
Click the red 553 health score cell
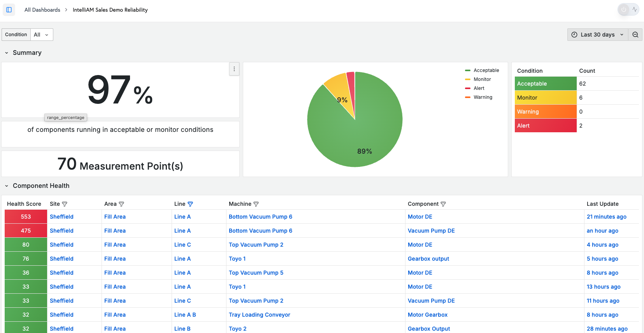tap(26, 217)
